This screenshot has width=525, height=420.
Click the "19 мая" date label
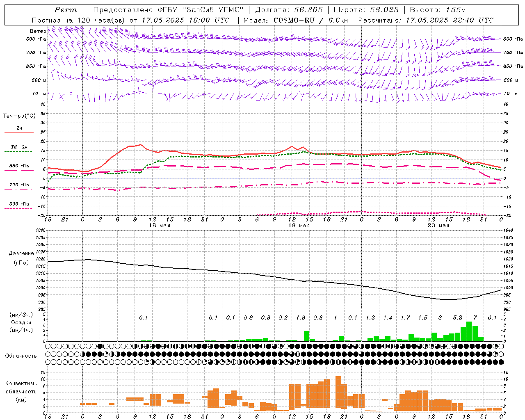click(299, 226)
